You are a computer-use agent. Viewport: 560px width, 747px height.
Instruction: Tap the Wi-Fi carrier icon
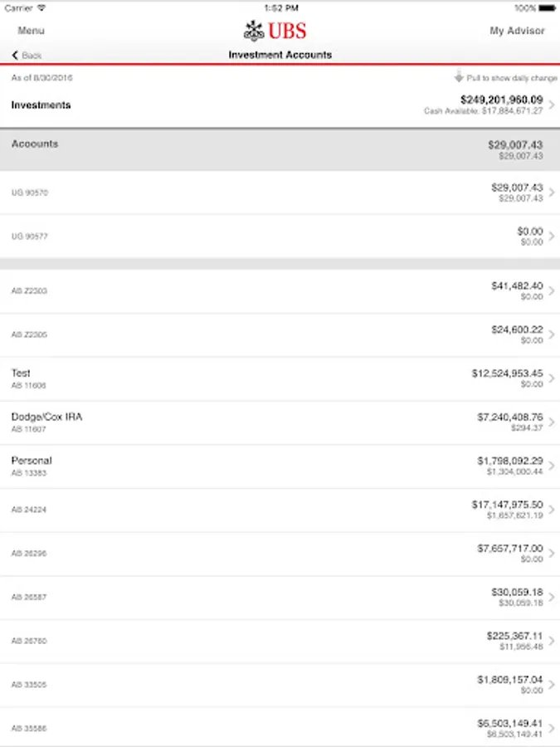pyautogui.click(x=41, y=8)
